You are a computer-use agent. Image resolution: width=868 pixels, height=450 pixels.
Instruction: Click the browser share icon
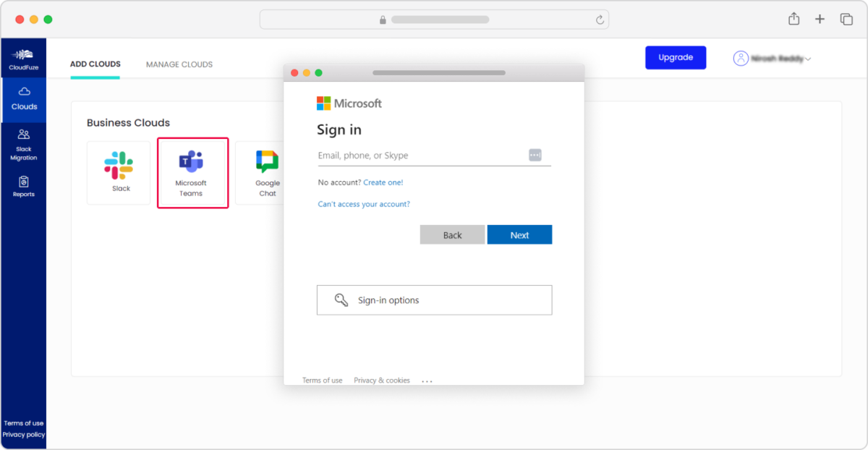tap(793, 19)
